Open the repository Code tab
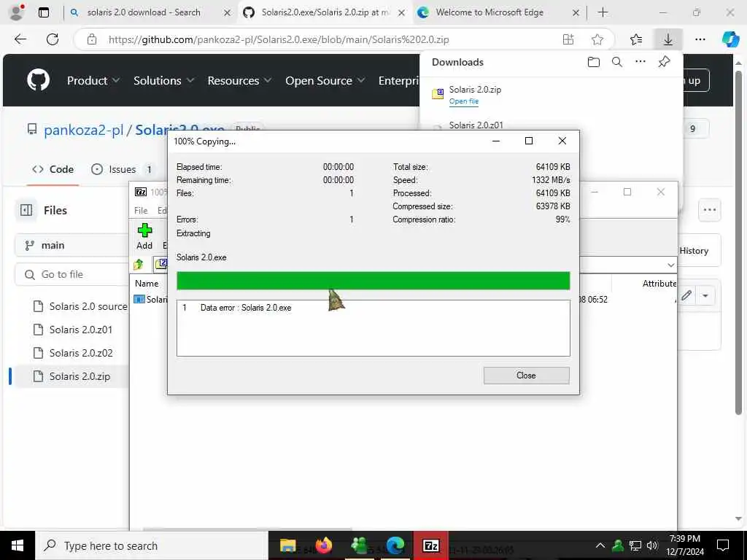Viewport: 747px width, 560px height. (53, 169)
